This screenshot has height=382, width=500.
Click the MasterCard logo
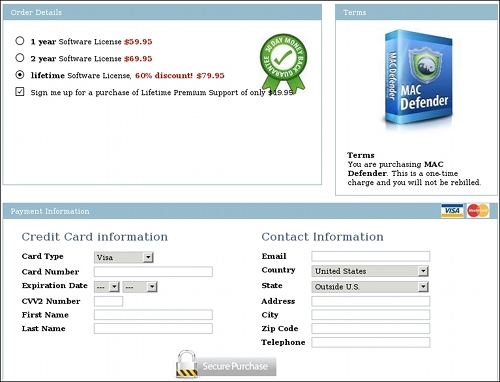[x=478, y=211]
